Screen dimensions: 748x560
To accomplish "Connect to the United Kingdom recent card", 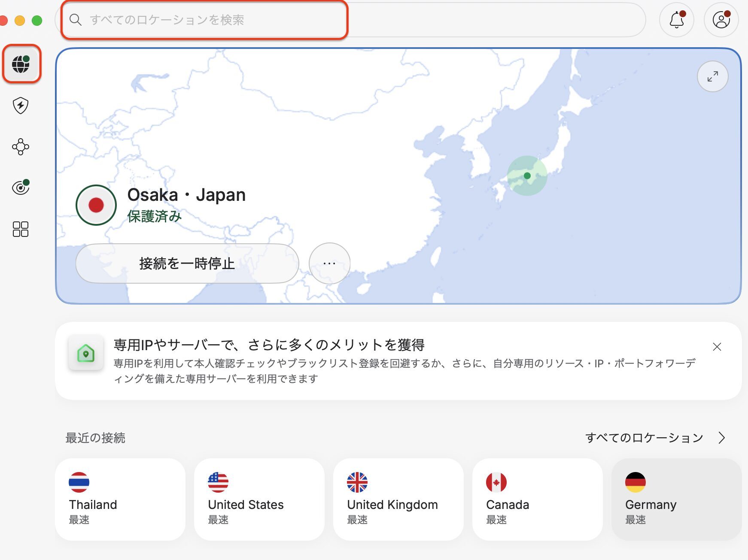I will (398, 499).
